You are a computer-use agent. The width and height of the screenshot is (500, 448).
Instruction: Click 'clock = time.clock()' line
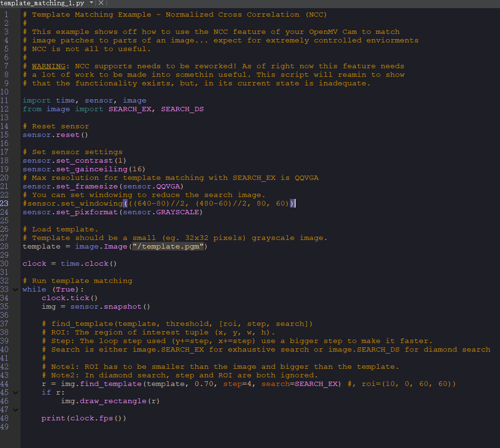[x=70, y=264]
